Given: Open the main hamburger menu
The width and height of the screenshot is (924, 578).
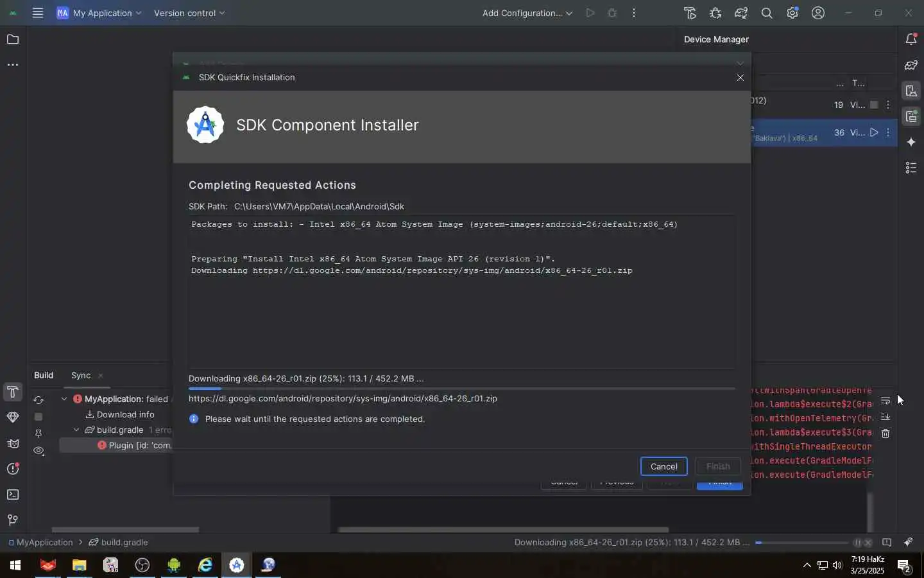Looking at the screenshot, I should tap(38, 13).
